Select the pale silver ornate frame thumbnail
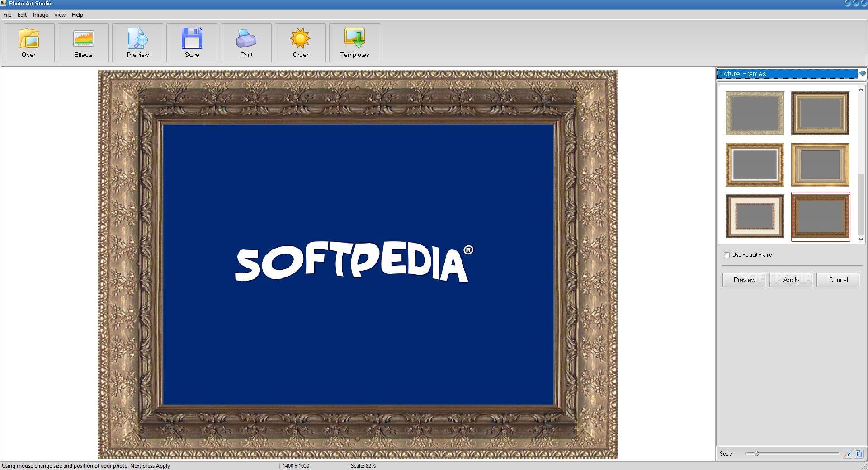This screenshot has width=868, height=470. pyautogui.click(x=755, y=113)
